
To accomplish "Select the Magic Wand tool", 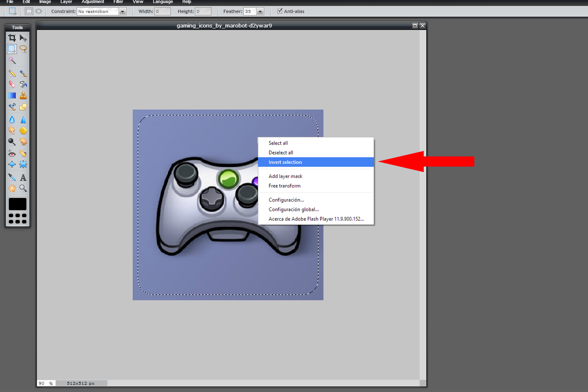I will click(12, 60).
